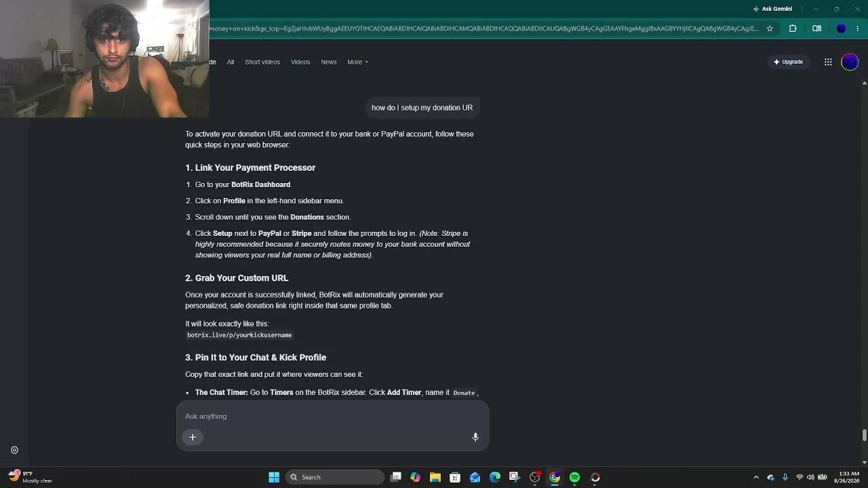Viewport: 868px width, 488px height.
Task: Click the Ask anything input field
Action: click(x=332, y=416)
